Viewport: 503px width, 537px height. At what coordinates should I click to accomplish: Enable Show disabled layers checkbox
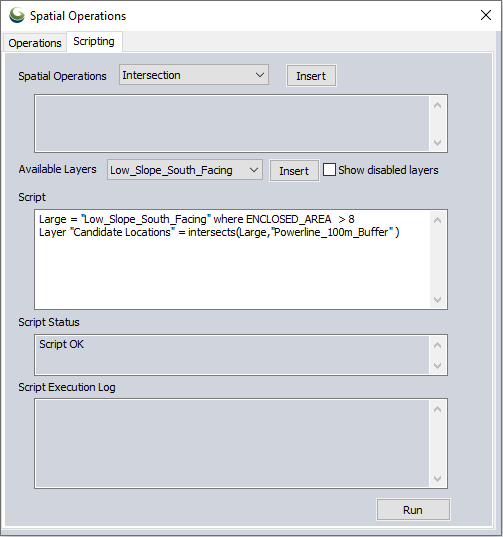click(x=329, y=170)
